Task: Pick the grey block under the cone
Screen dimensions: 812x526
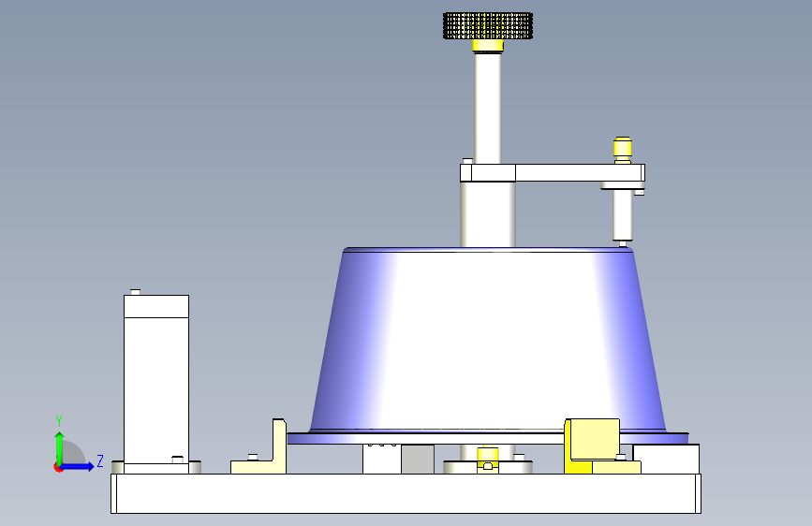Action: (418, 459)
